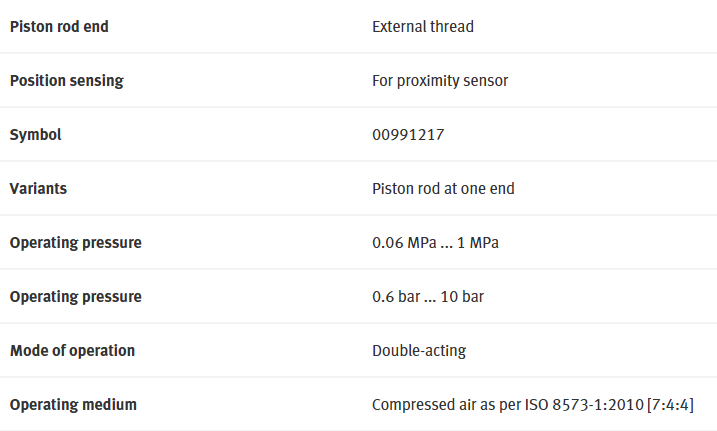The height and width of the screenshot is (431, 717).
Task: Select the 0.06 MPa ... 1 MPa value
Action: tap(435, 243)
